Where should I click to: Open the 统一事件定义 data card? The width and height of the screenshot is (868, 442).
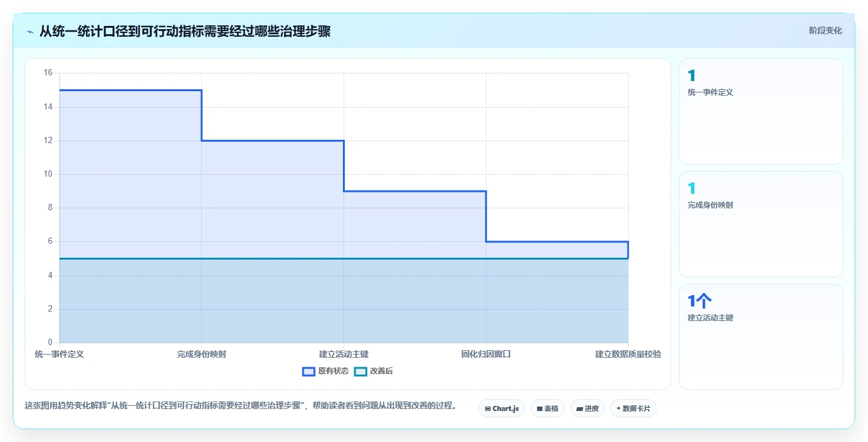click(x=761, y=111)
